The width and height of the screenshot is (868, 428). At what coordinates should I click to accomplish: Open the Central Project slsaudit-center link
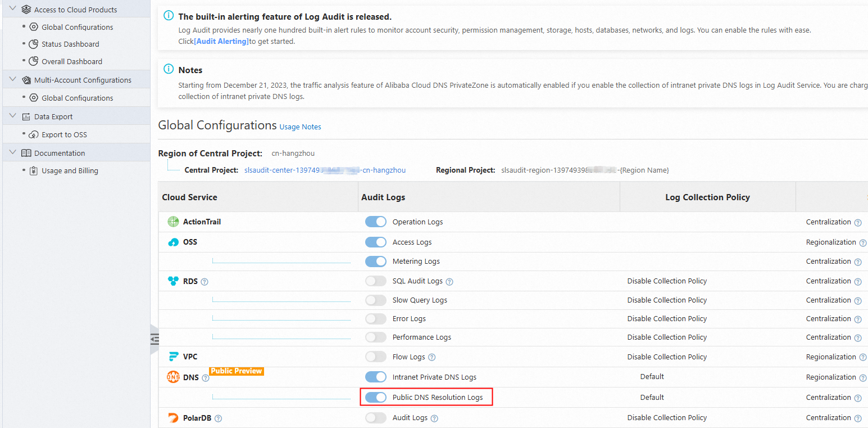pyautogui.click(x=325, y=170)
